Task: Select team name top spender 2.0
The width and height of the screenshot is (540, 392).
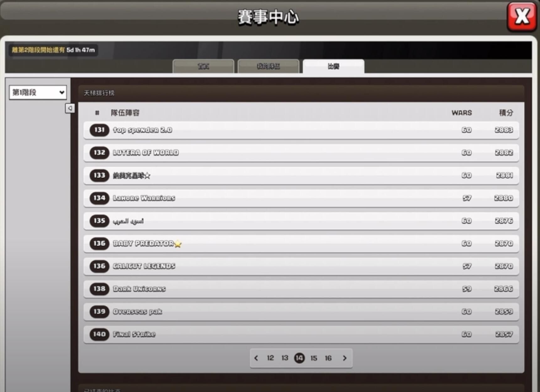Action: (142, 130)
